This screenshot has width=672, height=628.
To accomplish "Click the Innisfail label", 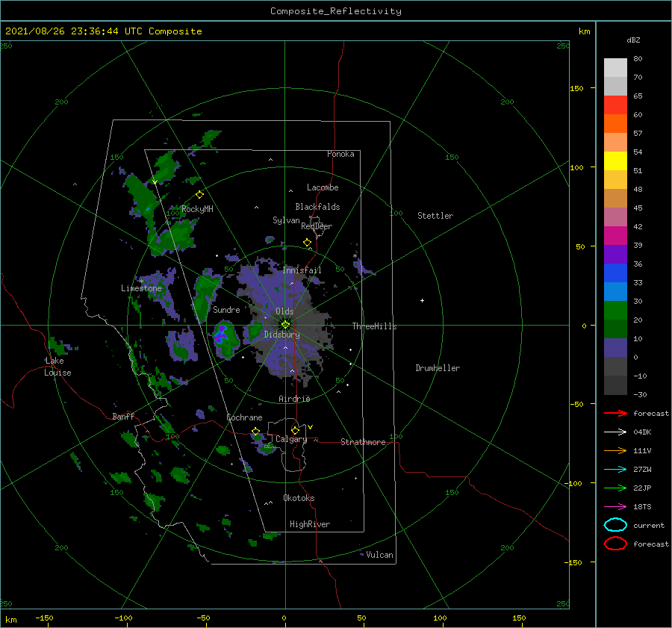I will pos(302,270).
